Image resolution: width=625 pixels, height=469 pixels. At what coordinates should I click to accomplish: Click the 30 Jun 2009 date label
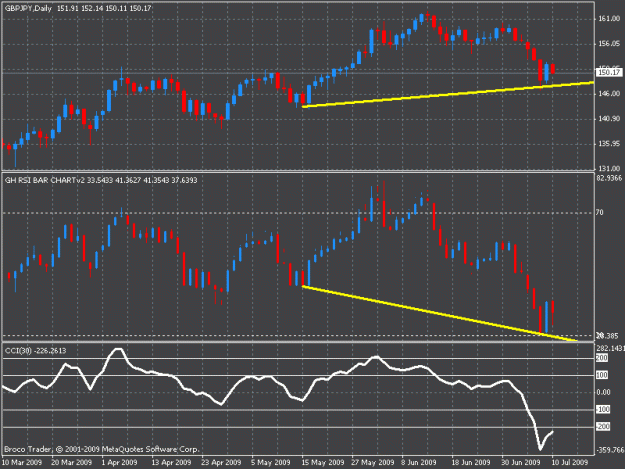pos(521,462)
